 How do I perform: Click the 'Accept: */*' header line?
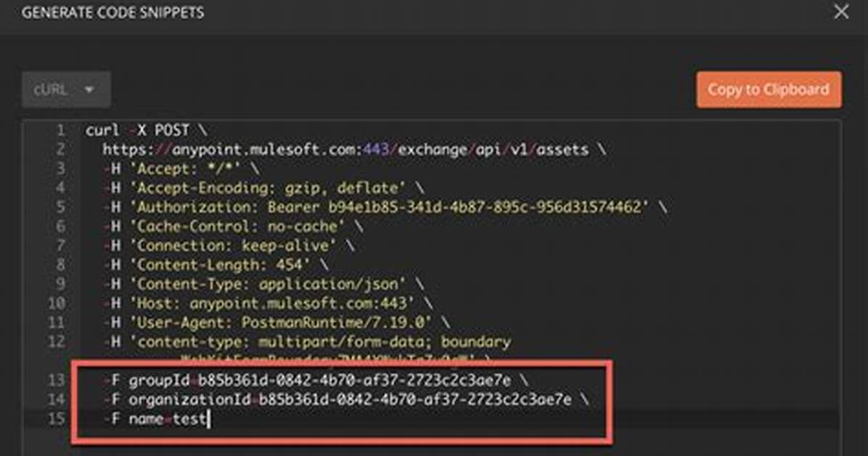point(181,169)
